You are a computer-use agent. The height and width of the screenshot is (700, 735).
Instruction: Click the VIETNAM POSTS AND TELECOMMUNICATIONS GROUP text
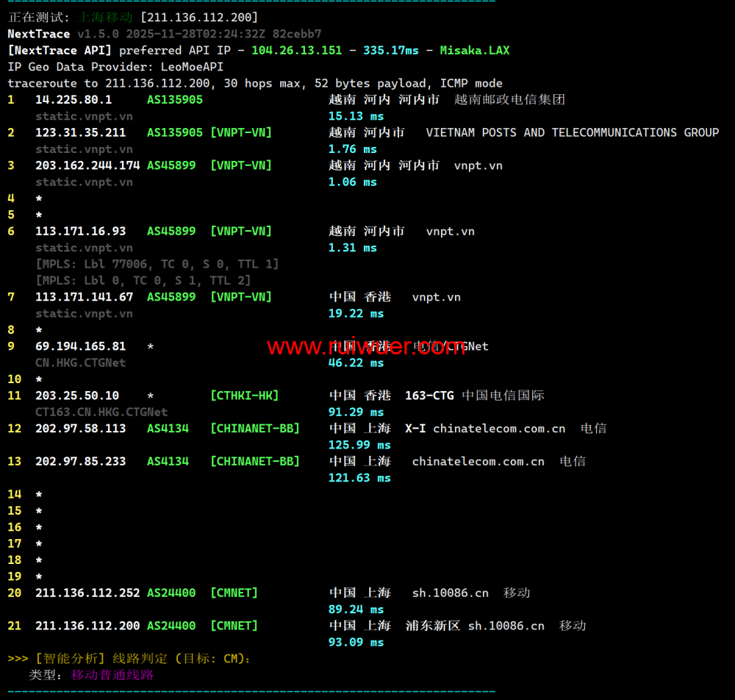coord(572,132)
